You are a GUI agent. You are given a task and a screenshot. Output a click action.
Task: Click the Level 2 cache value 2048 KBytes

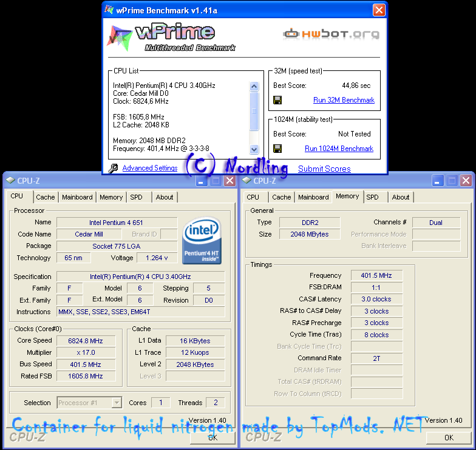click(195, 364)
